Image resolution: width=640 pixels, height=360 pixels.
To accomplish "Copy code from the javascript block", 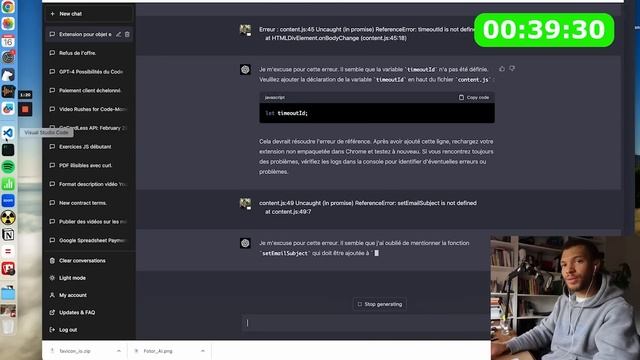I will (x=474, y=98).
